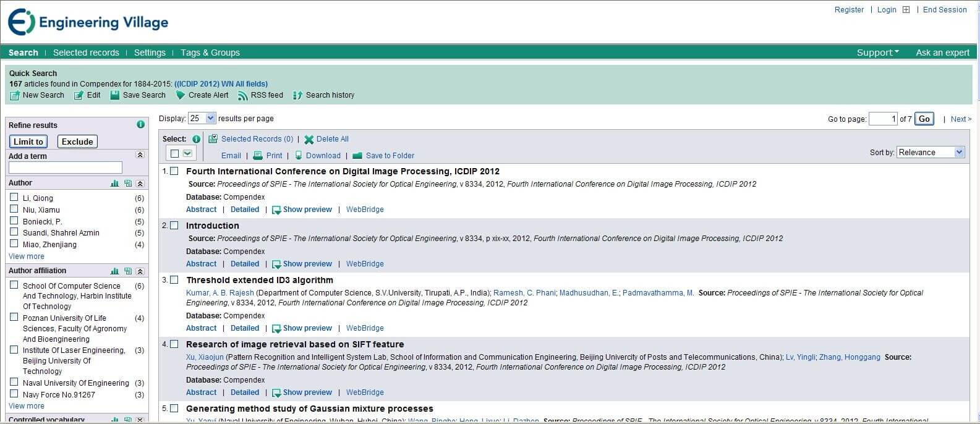980x424 pixels.
Task: Click the Save Search floppy disk icon
Action: coord(114,95)
